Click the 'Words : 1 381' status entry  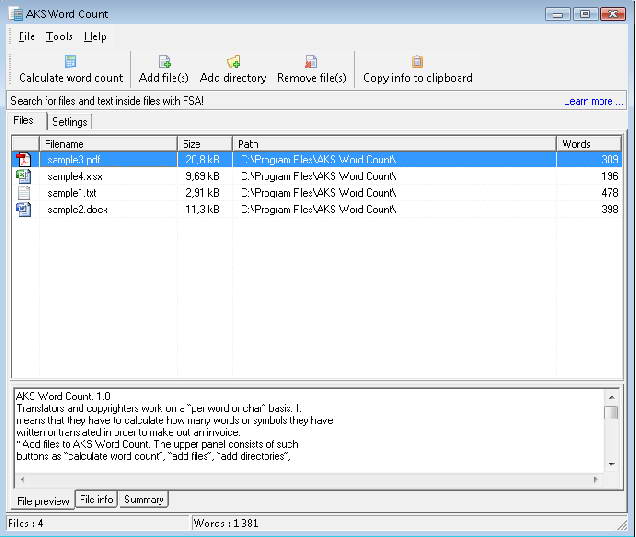(x=226, y=523)
